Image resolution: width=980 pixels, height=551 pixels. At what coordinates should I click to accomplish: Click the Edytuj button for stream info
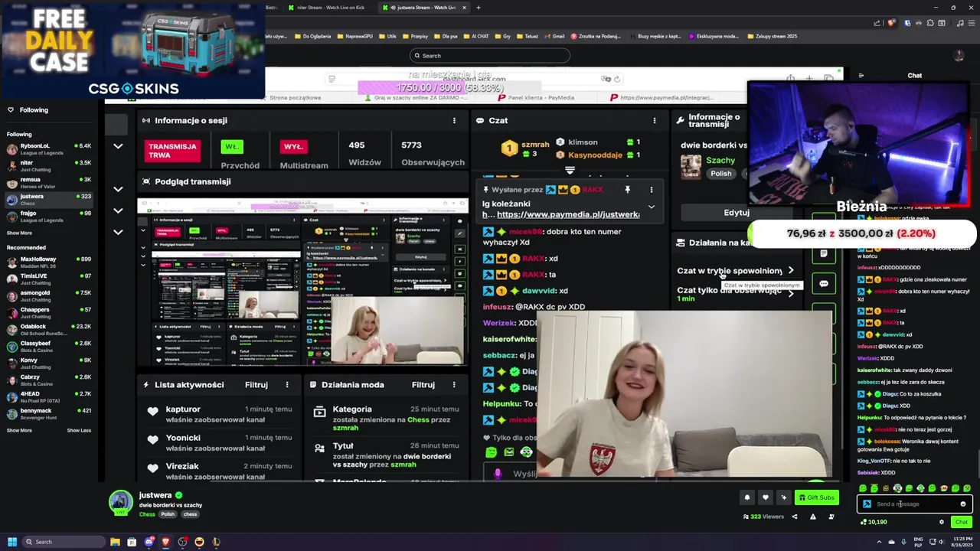(x=737, y=213)
